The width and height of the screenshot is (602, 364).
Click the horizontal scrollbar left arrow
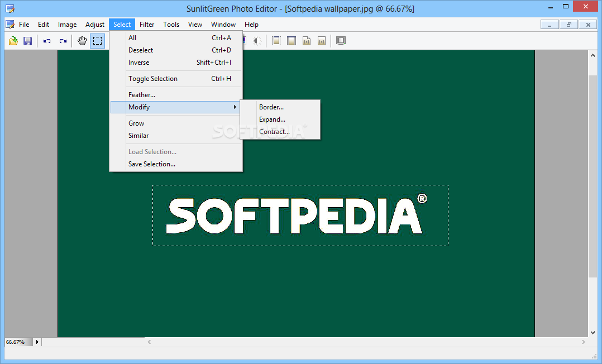tap(149, 342)
